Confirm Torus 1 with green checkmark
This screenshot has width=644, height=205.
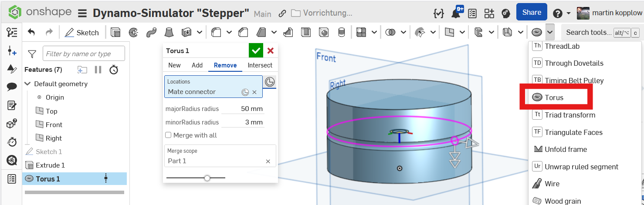256,50
